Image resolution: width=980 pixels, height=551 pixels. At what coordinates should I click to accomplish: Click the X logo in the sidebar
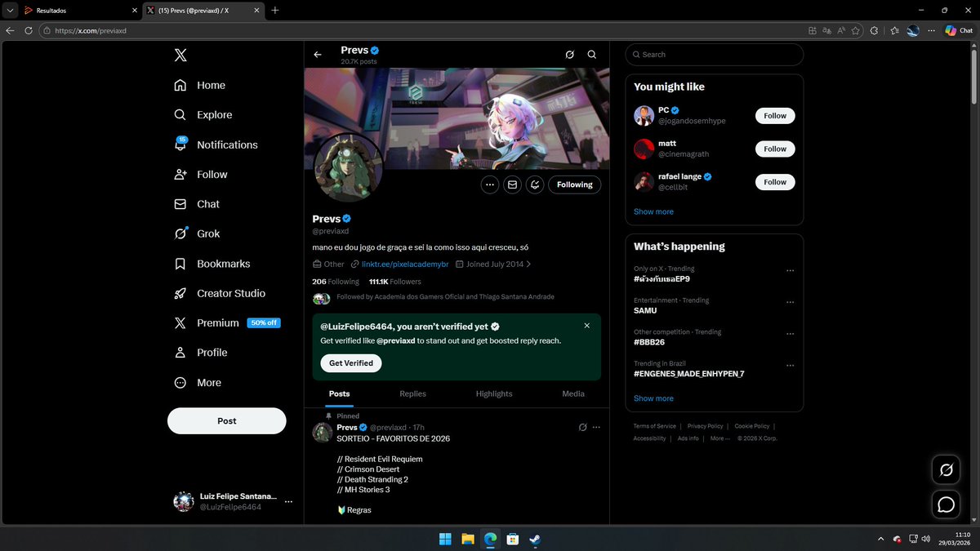click(180, 55)
